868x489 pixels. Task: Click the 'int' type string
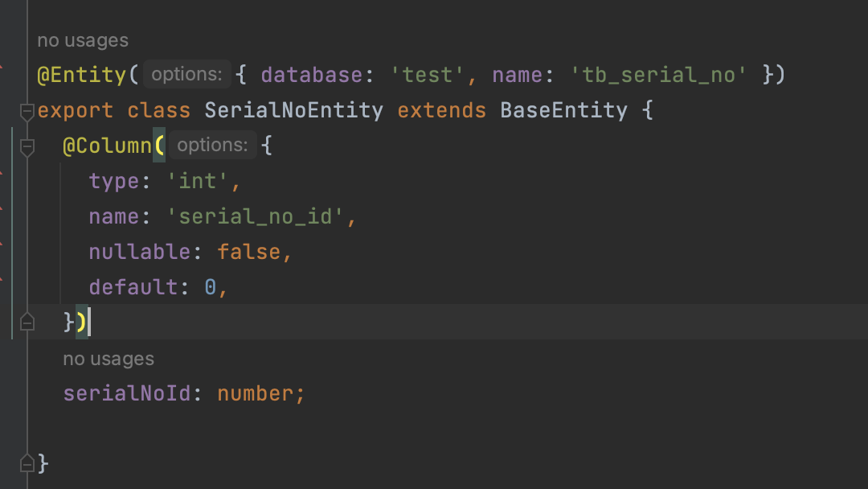[199, 182]
